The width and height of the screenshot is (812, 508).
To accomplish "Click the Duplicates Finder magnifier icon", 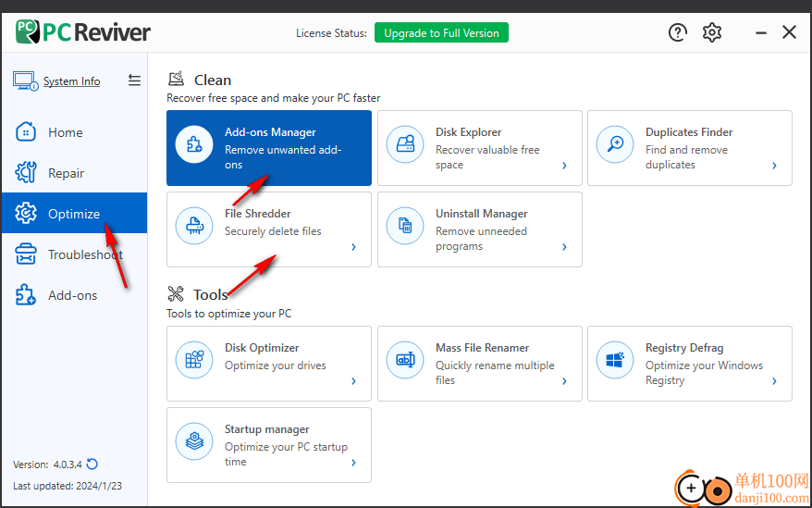I will [x=615, y=144].
